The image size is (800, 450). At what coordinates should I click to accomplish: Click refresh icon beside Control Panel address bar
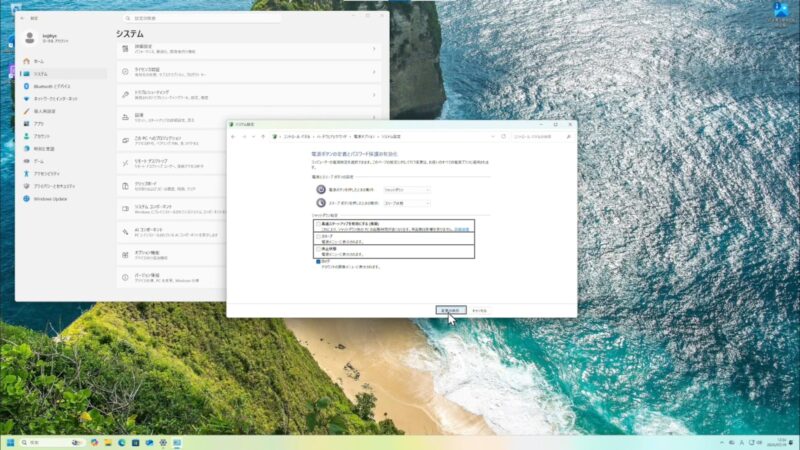[504, 137]
